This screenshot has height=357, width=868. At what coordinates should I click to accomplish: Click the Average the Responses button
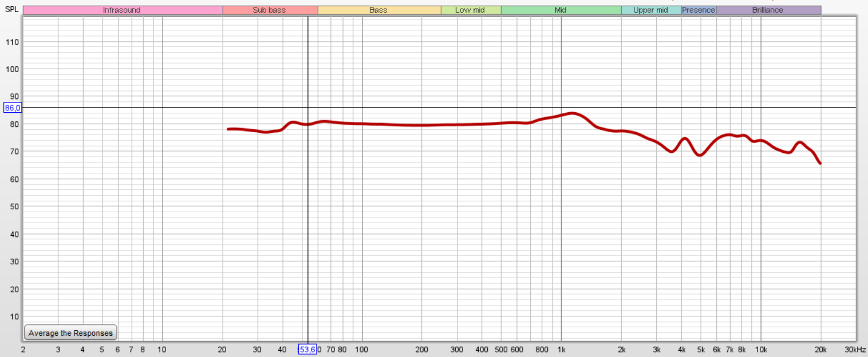tap(70, 333)
